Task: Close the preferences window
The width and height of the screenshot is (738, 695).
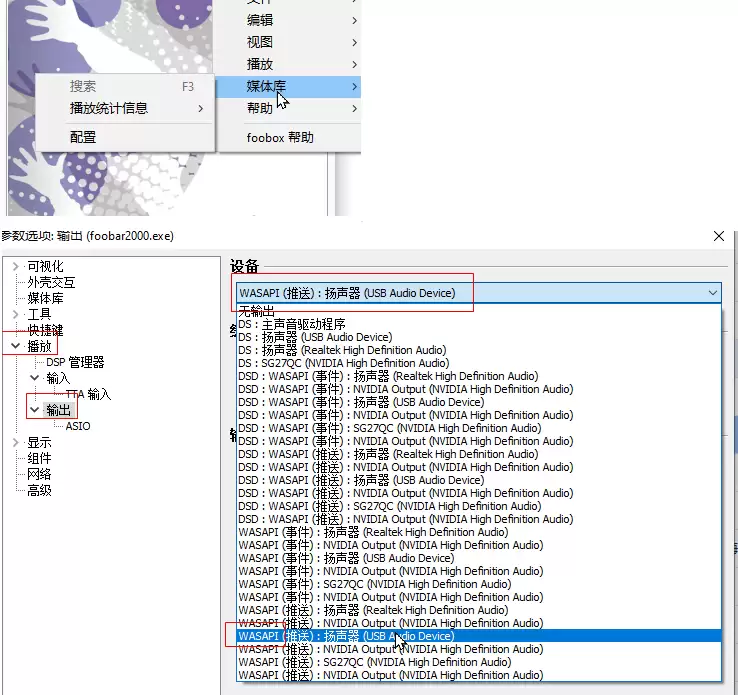Action: [x=719, y=236]
